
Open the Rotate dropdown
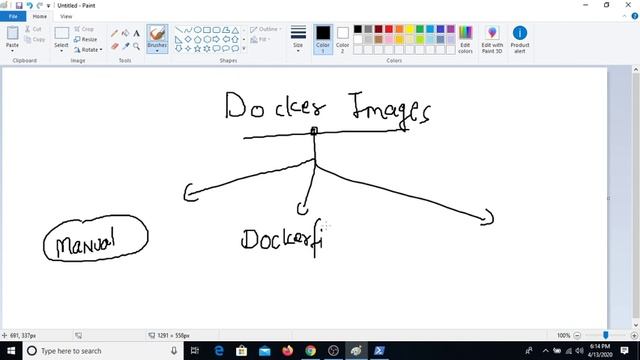click(88, 50)
